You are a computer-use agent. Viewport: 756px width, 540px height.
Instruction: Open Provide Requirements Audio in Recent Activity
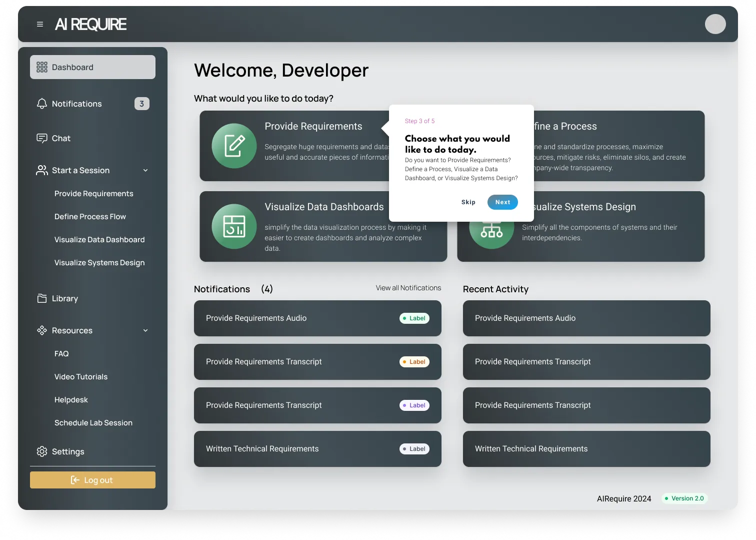point(586,318)
